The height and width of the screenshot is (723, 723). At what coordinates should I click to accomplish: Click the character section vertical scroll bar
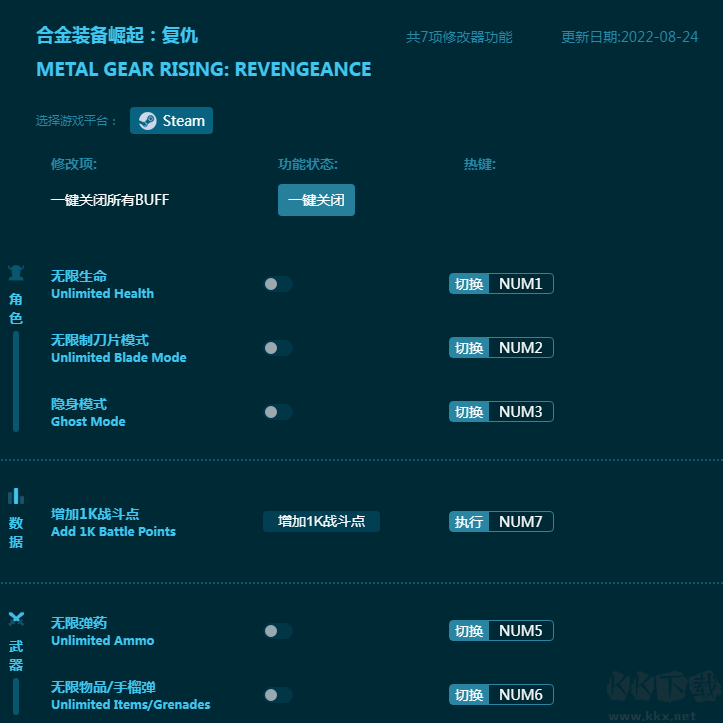[x=16, y=381]
